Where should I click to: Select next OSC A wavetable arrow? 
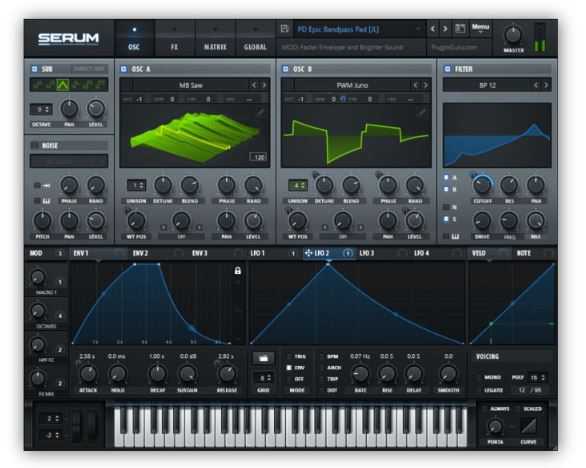click(264, 85)
